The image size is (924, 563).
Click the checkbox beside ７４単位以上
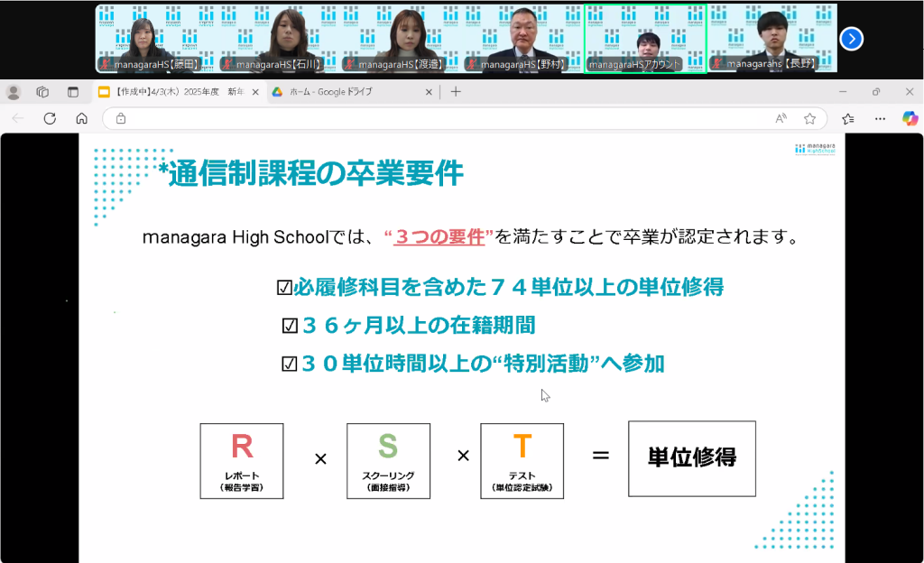point(284,288)
